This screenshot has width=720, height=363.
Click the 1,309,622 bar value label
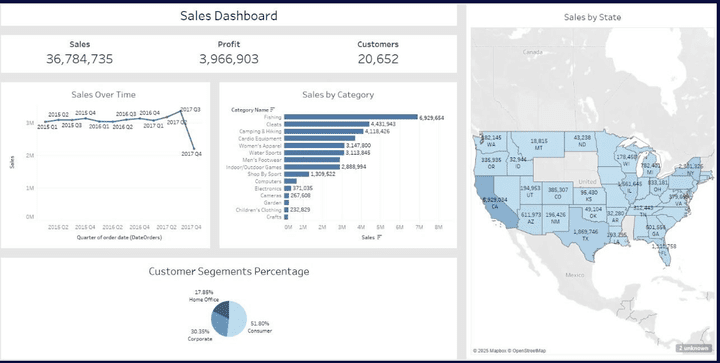point(323,174)
